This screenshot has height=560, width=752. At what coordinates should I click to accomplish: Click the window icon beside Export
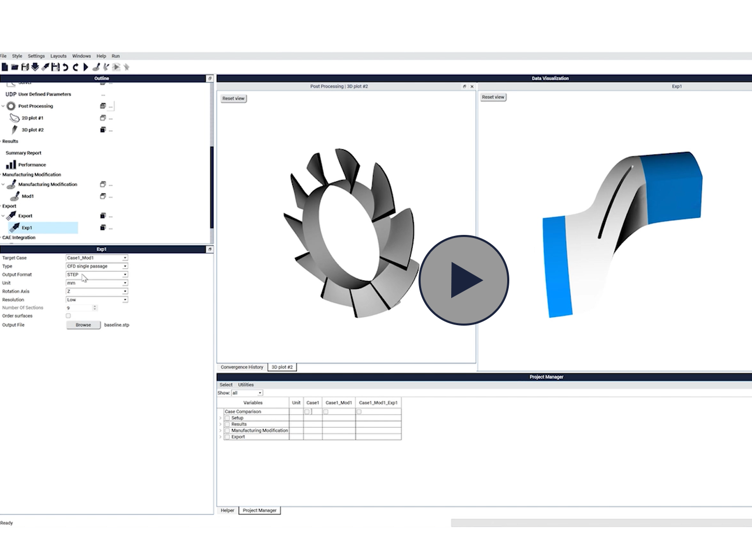click(x=103, y=216)
